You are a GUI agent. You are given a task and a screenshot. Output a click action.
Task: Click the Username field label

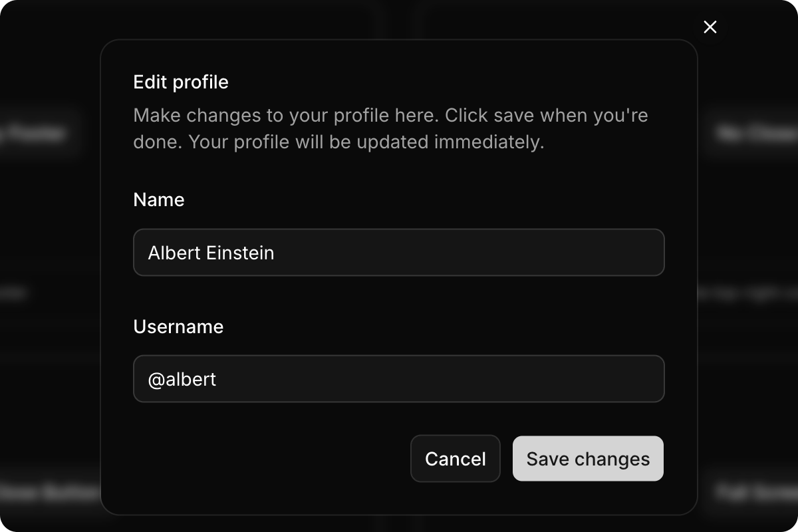(178, 327)
